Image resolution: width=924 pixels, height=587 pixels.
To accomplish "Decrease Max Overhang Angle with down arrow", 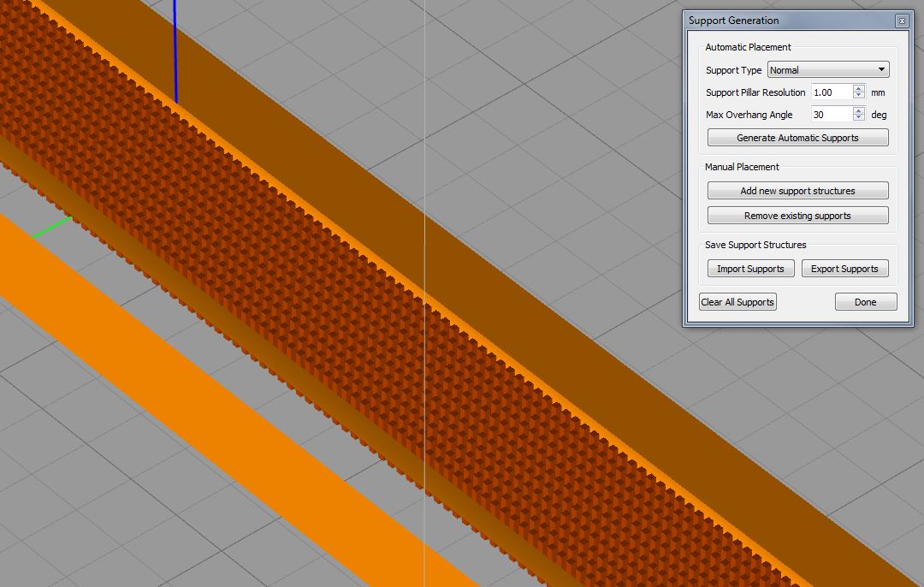I will [x=859, y=118].
